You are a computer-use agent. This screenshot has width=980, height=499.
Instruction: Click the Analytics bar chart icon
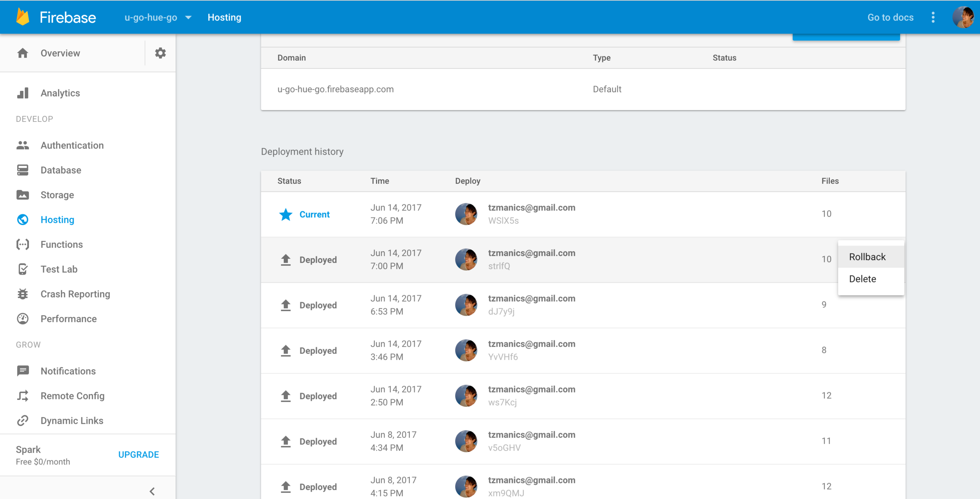coord(23,93)
